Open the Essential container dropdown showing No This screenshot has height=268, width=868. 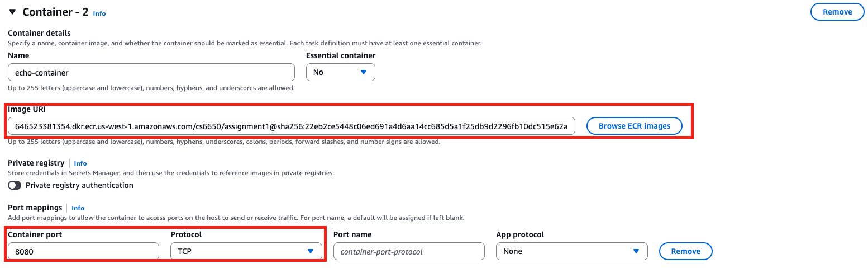(340, 72)
